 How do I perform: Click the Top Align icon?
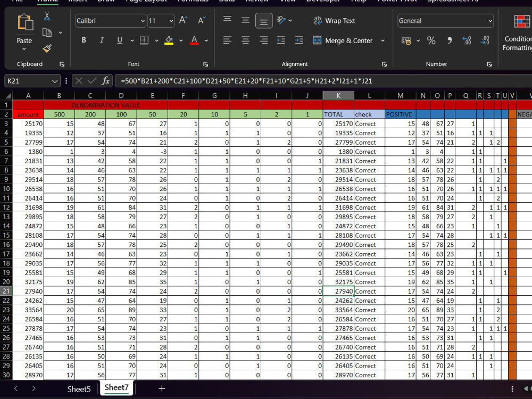(x=227, y=19)
